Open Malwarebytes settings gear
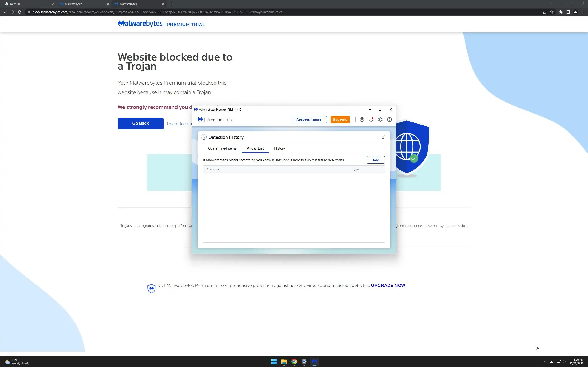This screenshot has width=588, height=367. click(380, 120)
